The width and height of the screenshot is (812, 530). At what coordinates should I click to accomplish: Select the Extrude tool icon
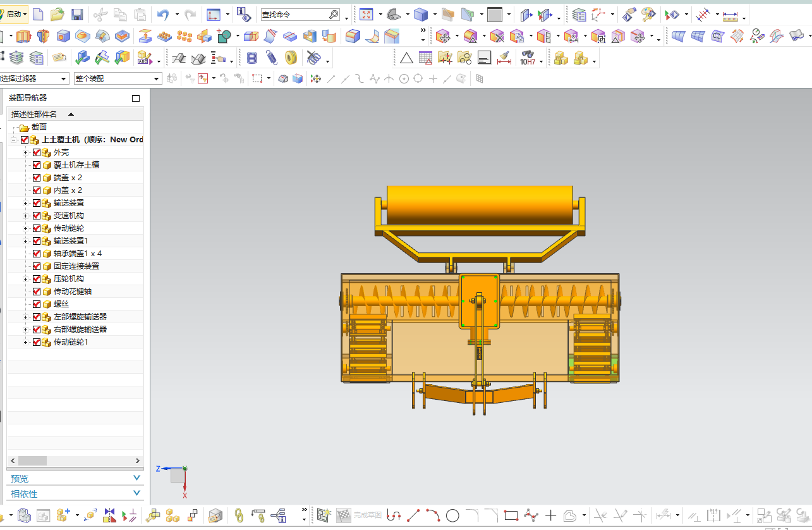point(23,36)
